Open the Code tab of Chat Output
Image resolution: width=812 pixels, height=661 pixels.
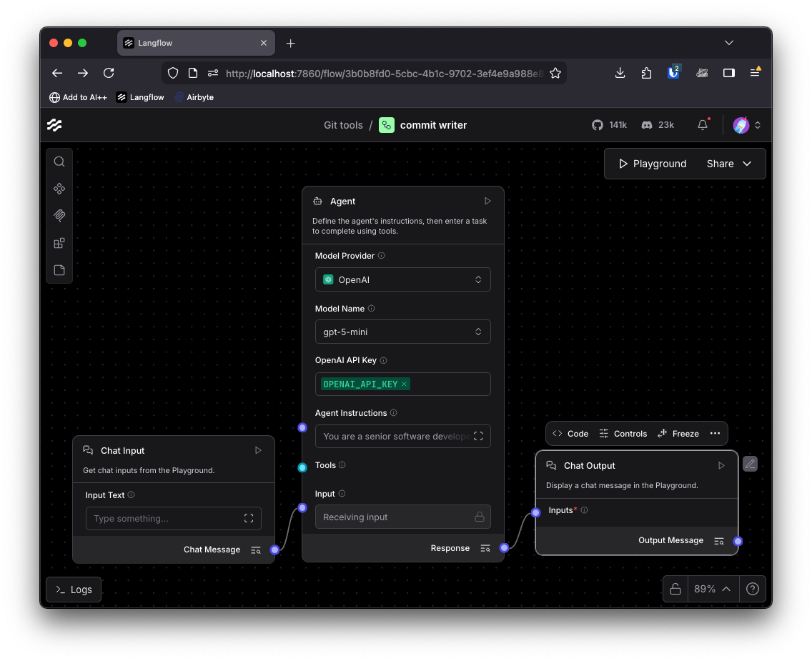click(x=570, y=434)
